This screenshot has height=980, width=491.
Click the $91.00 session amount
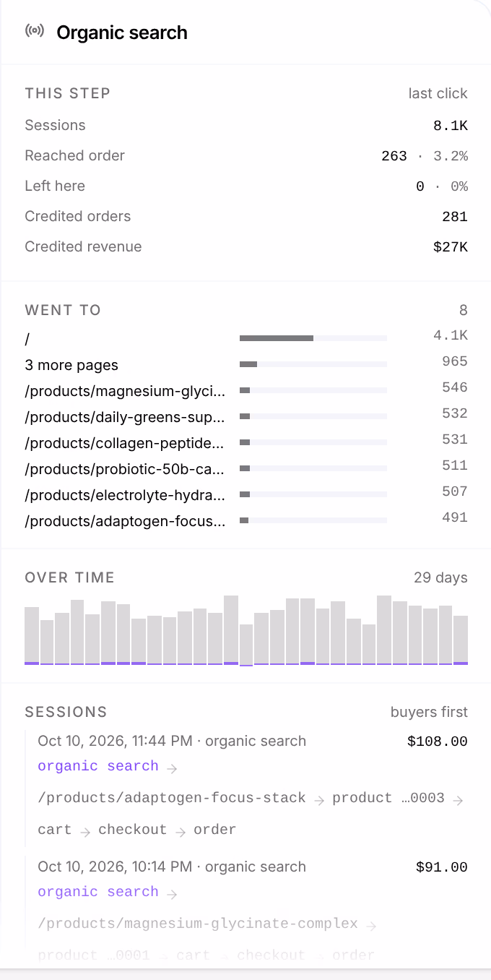(442, 867)
